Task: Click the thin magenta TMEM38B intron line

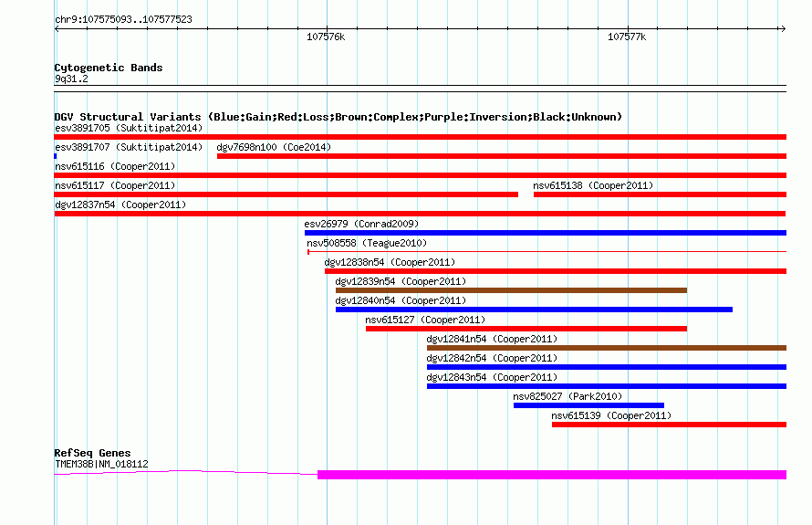Action: (186, 472)
